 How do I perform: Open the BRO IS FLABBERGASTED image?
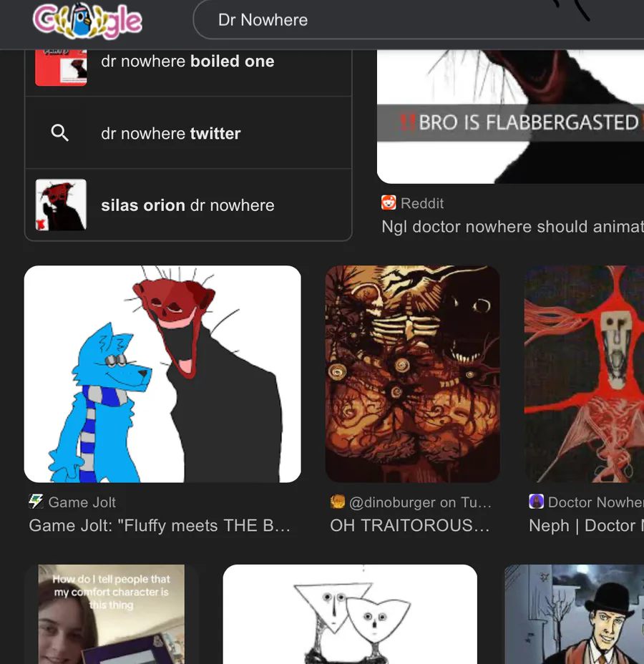coord(510,117)
